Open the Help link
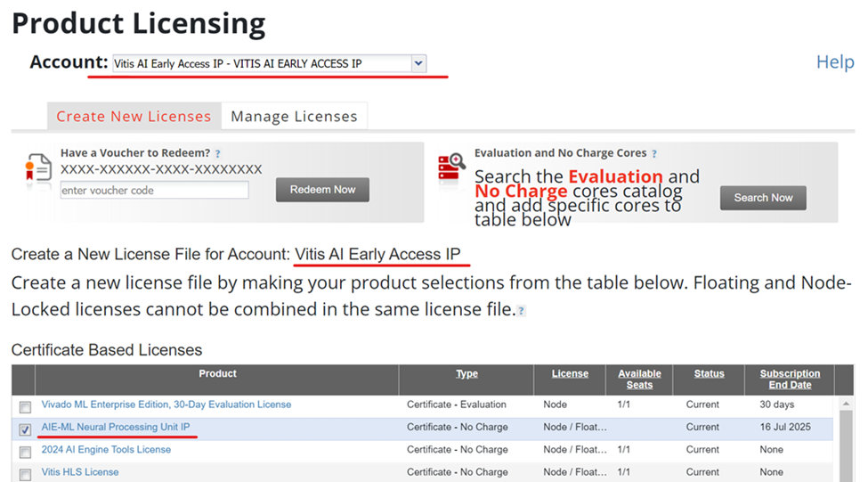 (x=834, y=62)
